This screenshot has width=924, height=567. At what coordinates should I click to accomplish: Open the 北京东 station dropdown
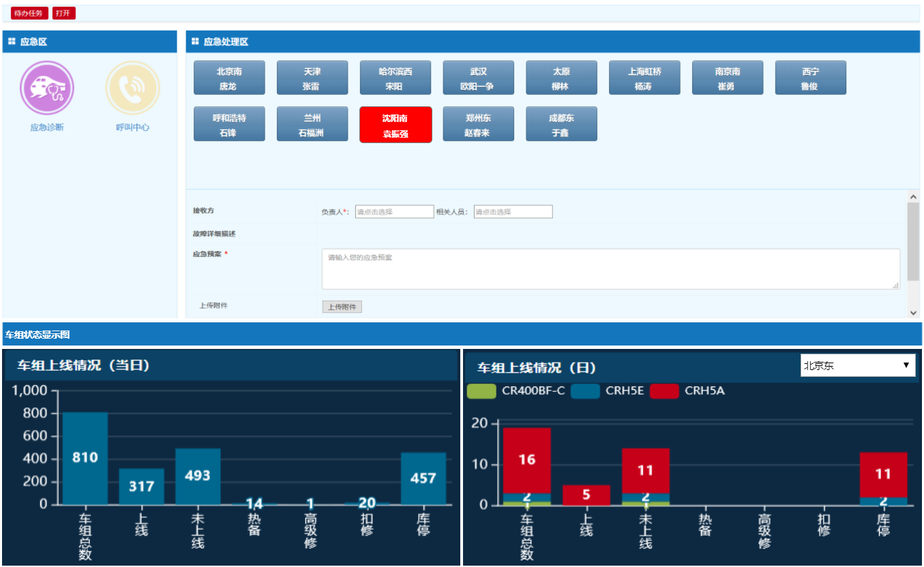(858, 365)
